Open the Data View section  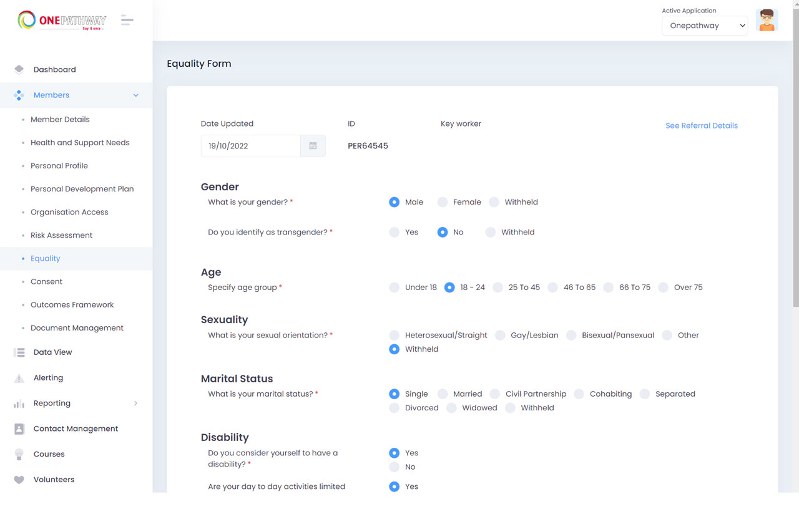(52, 352)
